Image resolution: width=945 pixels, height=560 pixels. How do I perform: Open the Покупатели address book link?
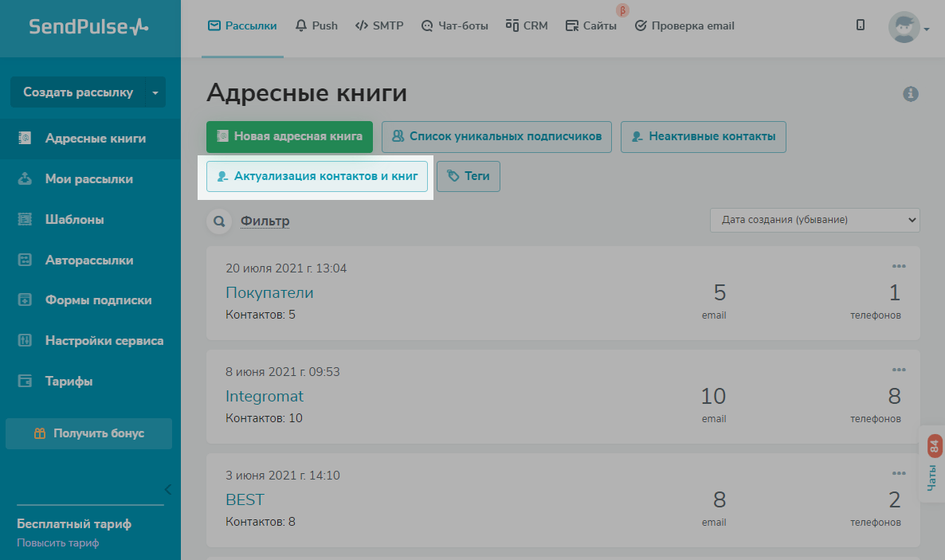click(269, 292)
